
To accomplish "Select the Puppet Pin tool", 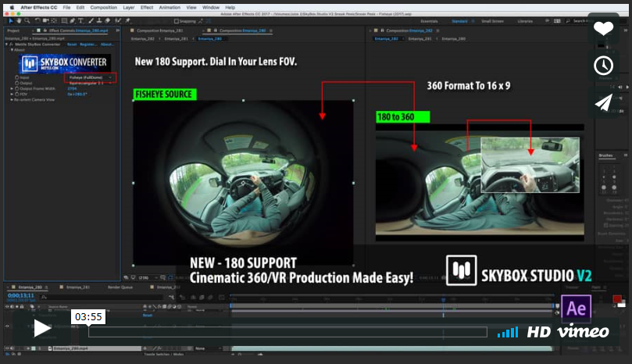I will pos(127,20).
